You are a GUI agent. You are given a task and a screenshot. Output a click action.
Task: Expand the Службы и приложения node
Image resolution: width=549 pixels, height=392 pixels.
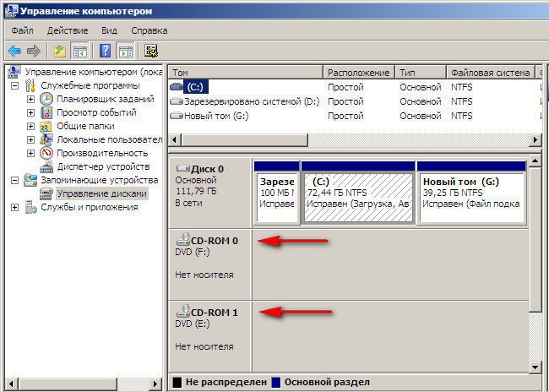point(14,207)
